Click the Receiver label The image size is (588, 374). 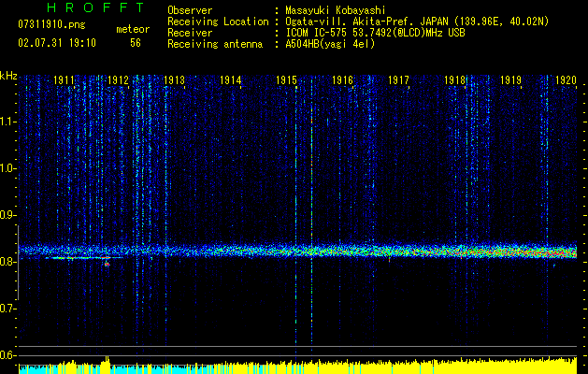pos(190,33)
